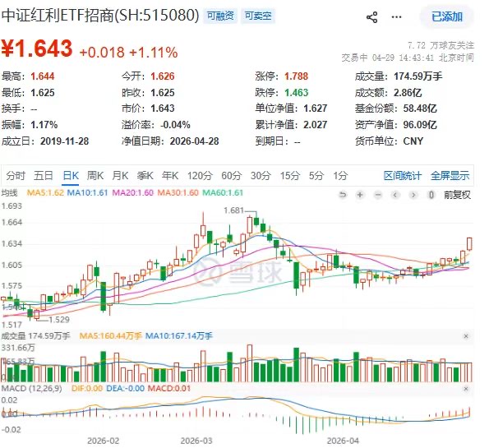The image size is (489, 448).
Task: Click the 均线 moving average label
Action: [9, 193]
